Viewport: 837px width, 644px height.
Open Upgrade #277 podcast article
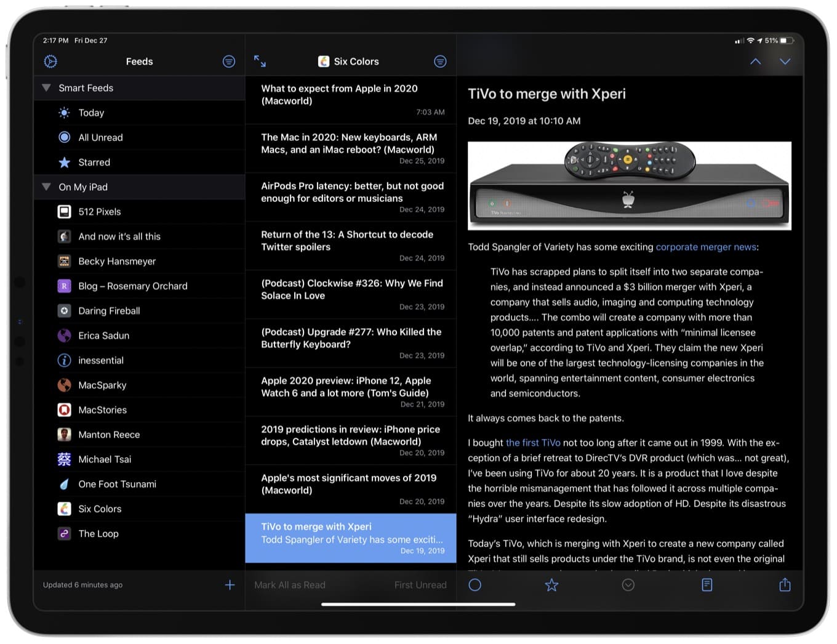pos(351,343)
